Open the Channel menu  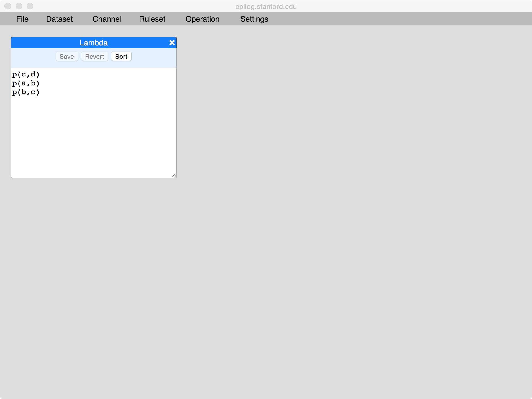pyautogui.click(x=107, y=19)
